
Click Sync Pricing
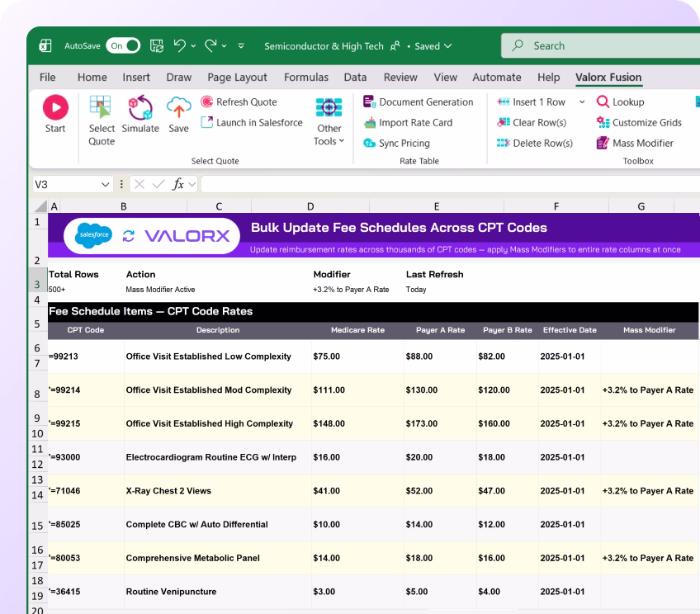click(396, 143)
